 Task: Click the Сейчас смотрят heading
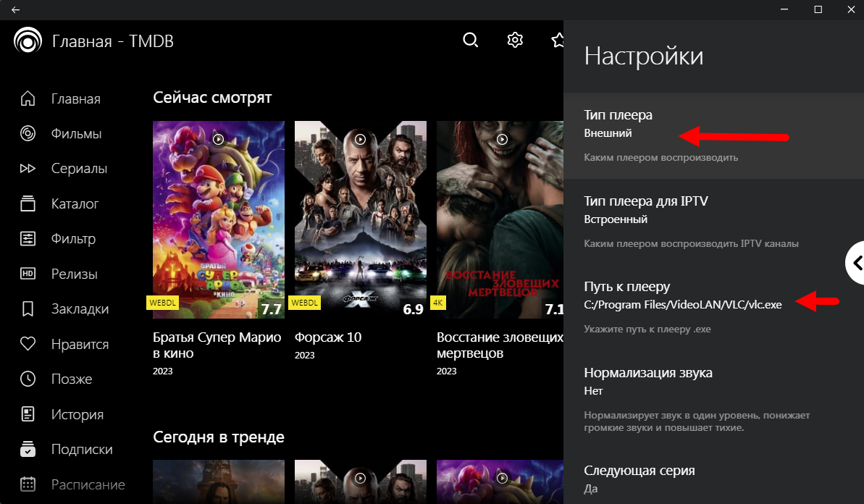coord(212,98)
